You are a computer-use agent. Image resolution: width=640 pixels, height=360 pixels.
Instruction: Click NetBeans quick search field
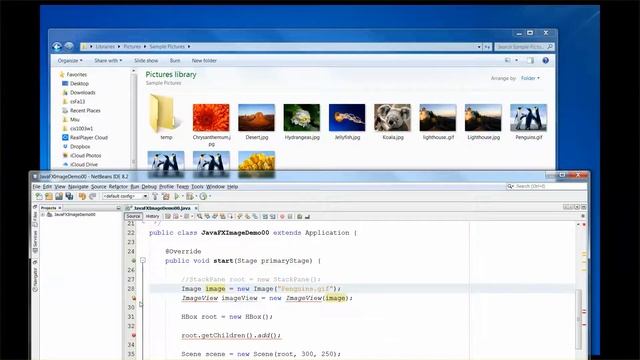pos(546,186)
